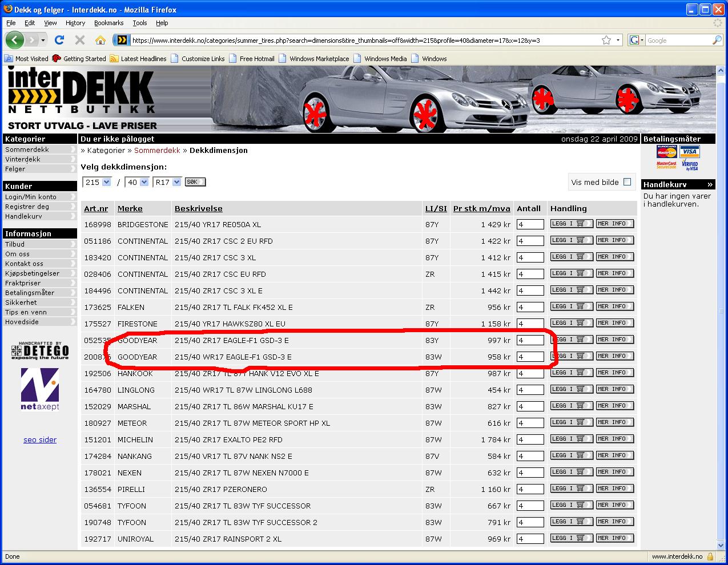Bookmark page with the star icon
This screenshot has height=565, width=728.
[606, 40]
